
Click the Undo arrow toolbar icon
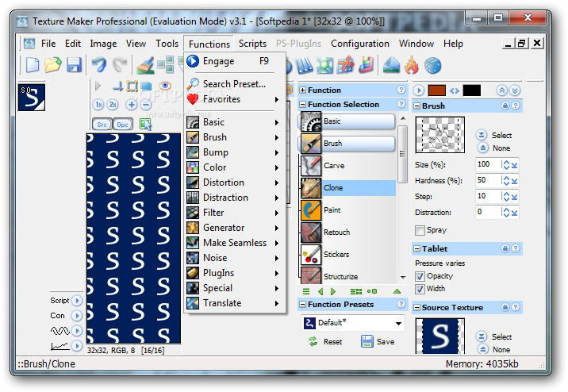point(98,65)
